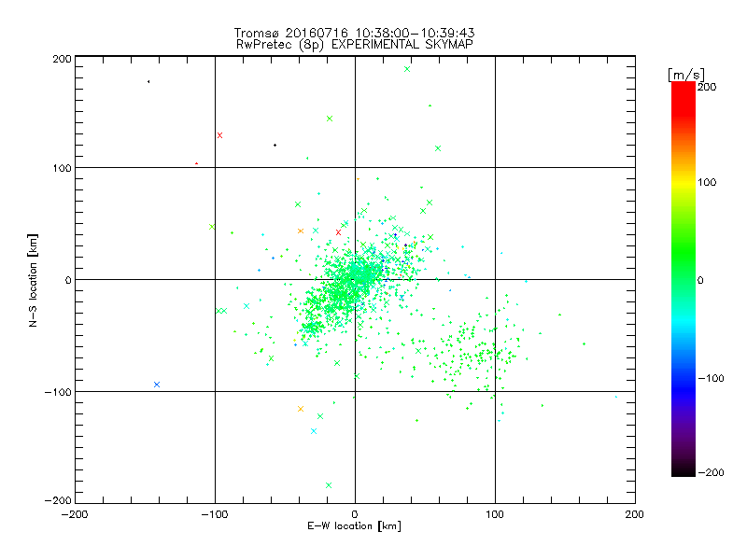Click the 'E-W location [km]' axis label
747x560 pixels.
355,526
